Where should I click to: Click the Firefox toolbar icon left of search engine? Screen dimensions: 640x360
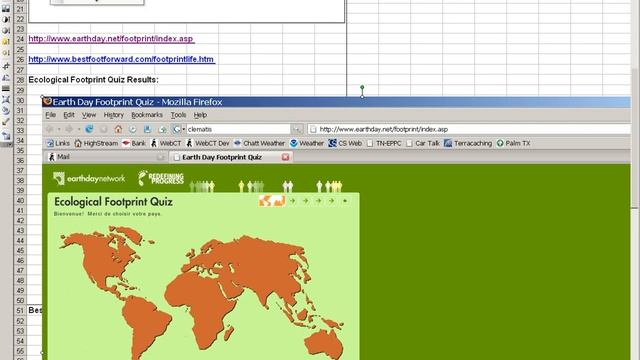pos(162,129)
